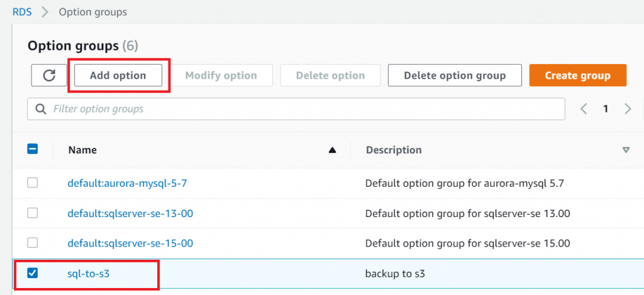Open default:aurora-mysql-5-7 option group link
644x295 pixels.
tap(127, 184)
